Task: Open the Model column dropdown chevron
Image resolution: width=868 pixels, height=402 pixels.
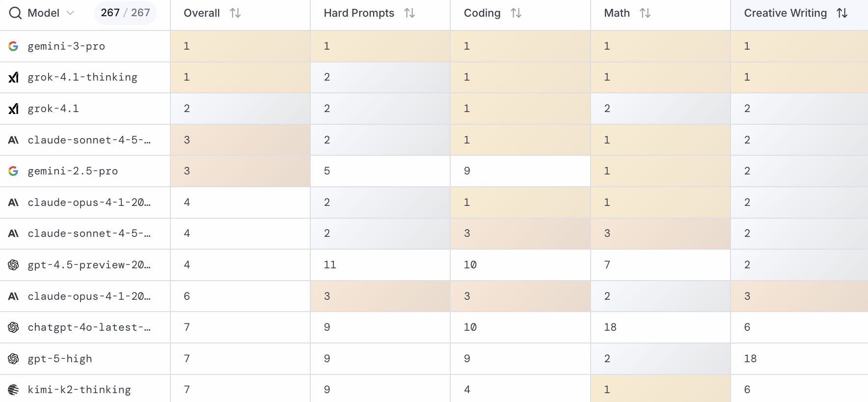Action: (x=70, y=13)
